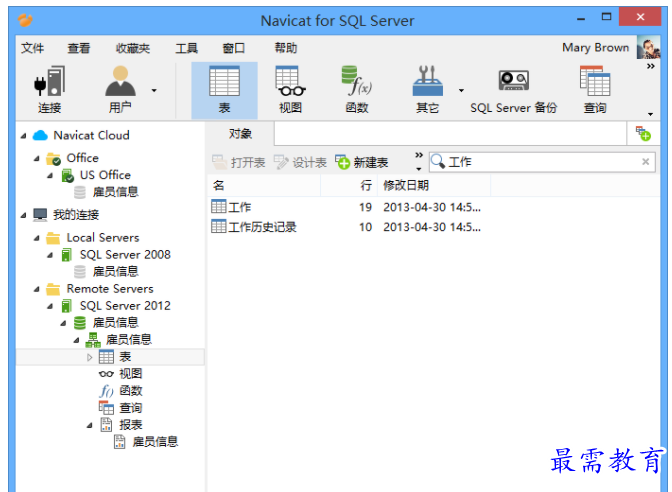Collapse the Local Servers folder arrow
The image size is (672, 492).
[37, 238]
